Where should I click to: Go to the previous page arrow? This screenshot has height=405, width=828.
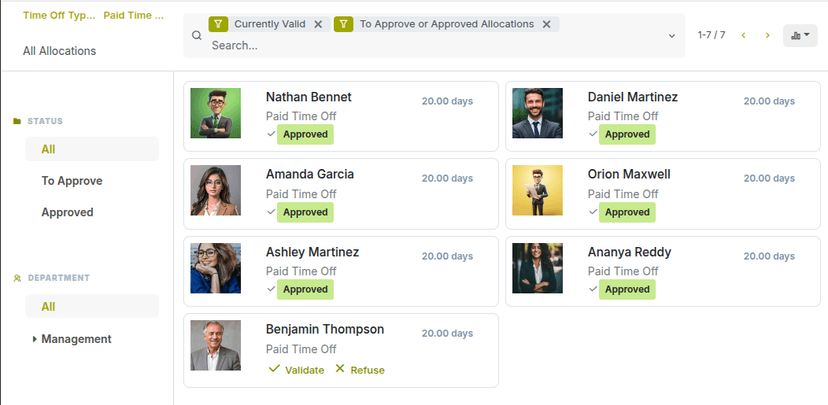point(743,35)
